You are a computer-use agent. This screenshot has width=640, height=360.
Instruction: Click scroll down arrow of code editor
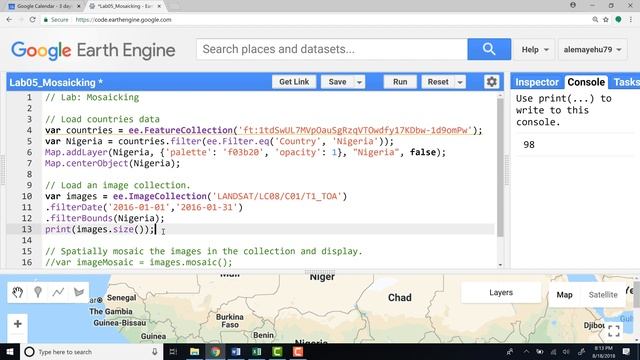[500, 265]
